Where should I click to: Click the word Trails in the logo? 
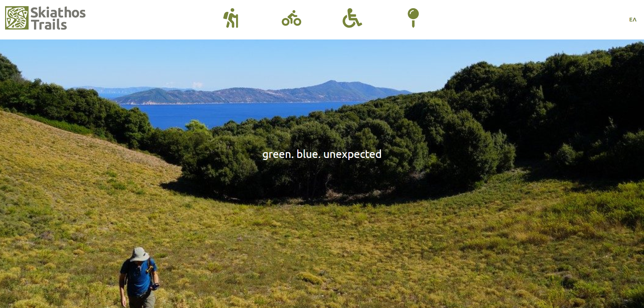(x=49, y=25)
